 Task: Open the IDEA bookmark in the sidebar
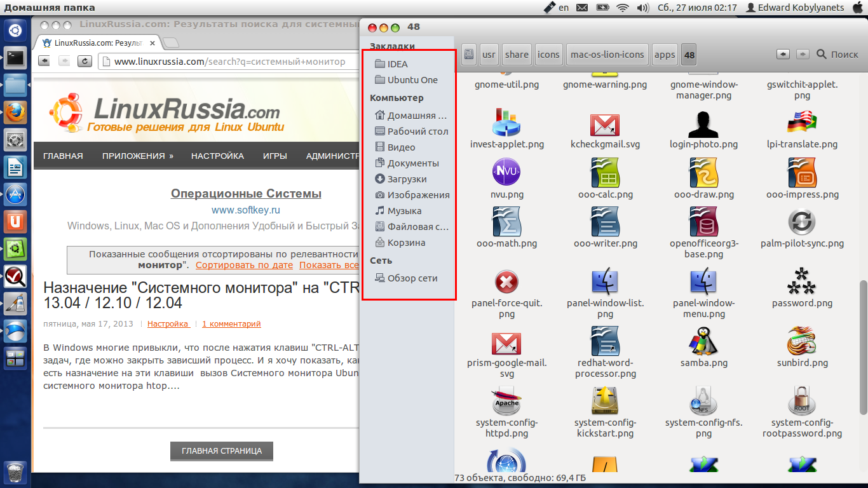coord(391,64)
